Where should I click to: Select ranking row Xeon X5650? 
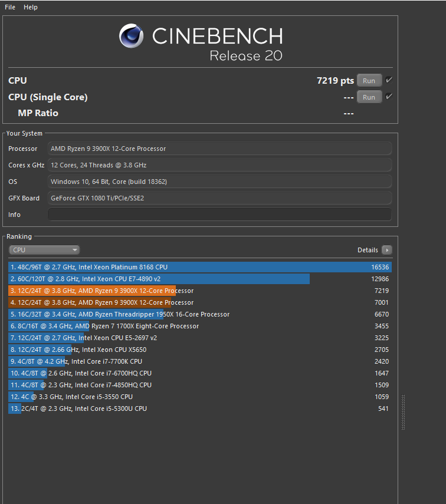[x=200, y=350]
